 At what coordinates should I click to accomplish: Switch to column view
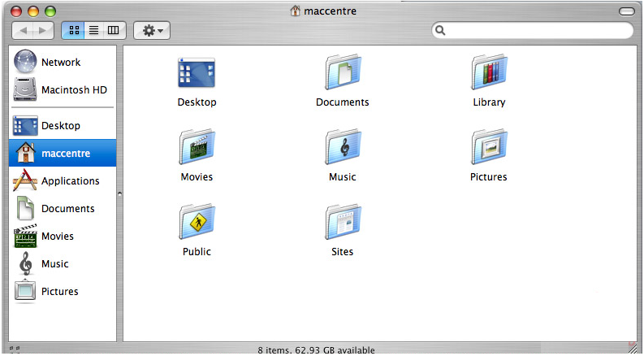[114, 30]
